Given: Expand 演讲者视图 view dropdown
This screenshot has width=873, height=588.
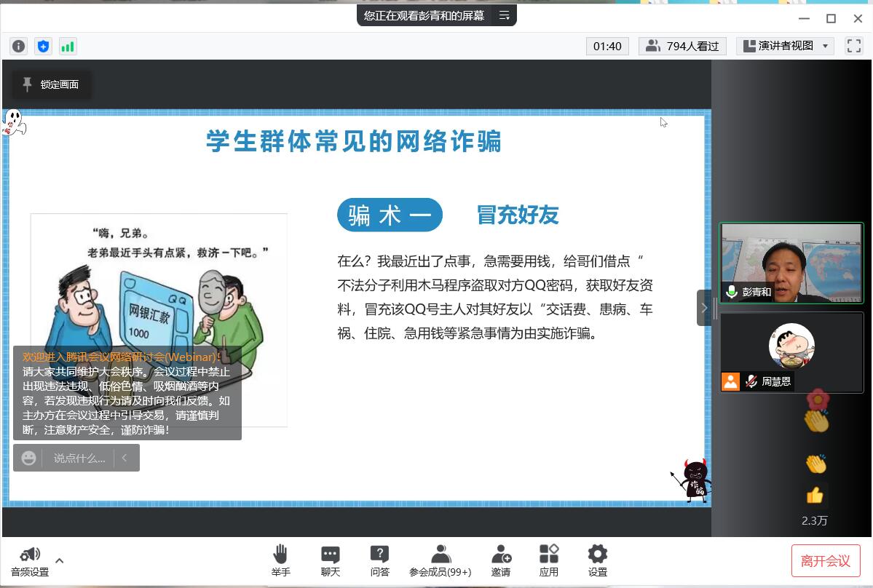Looking at the screenshot, I should coord(785,46).
